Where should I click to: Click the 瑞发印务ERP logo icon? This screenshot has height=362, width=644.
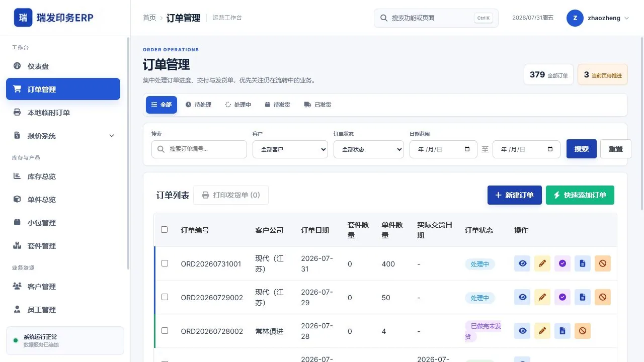23,18
